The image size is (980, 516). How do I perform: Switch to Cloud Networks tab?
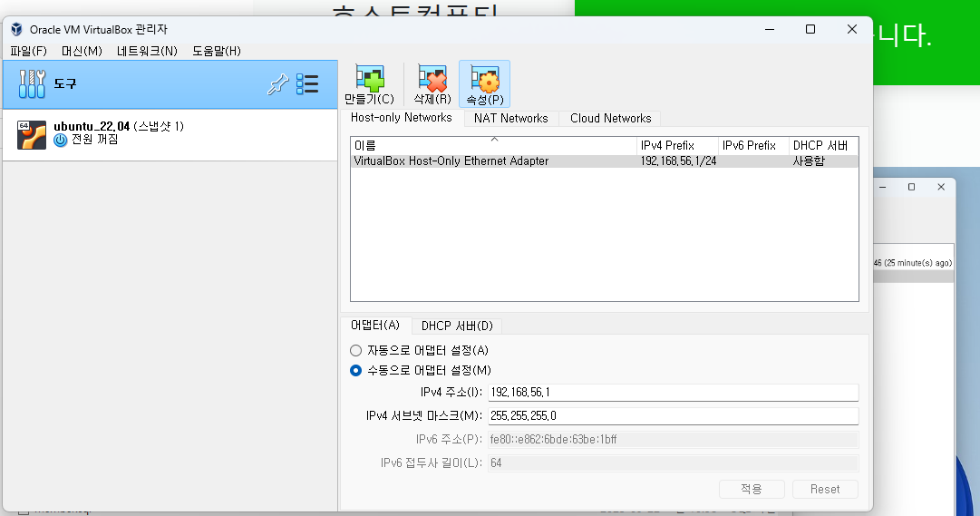tap(611, 118)
